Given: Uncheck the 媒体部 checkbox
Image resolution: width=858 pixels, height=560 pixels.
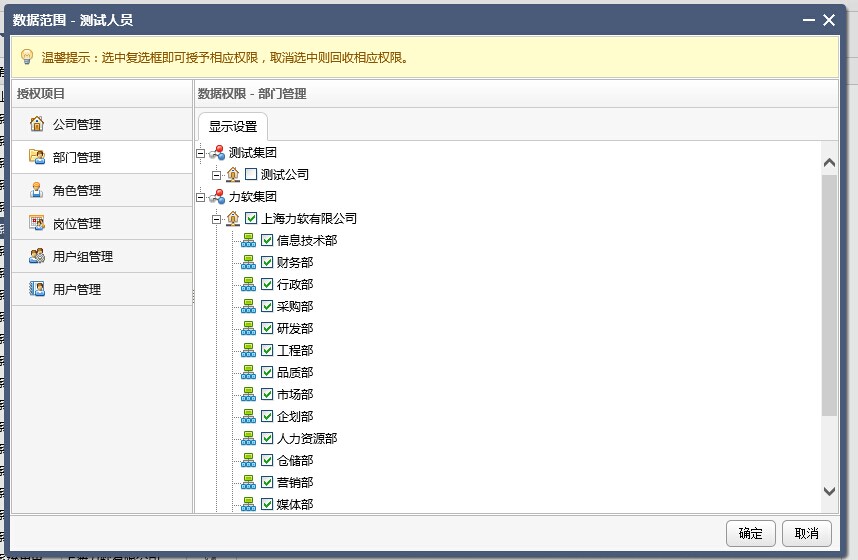Looking at the screenshot, I should coord(267,504).
